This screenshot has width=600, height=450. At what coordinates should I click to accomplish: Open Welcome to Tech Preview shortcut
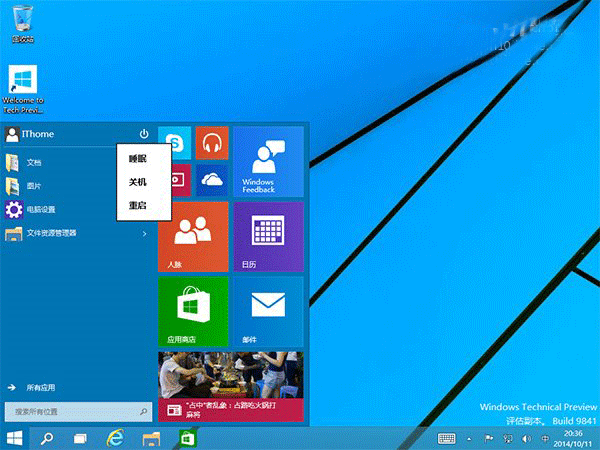(23, 89)
